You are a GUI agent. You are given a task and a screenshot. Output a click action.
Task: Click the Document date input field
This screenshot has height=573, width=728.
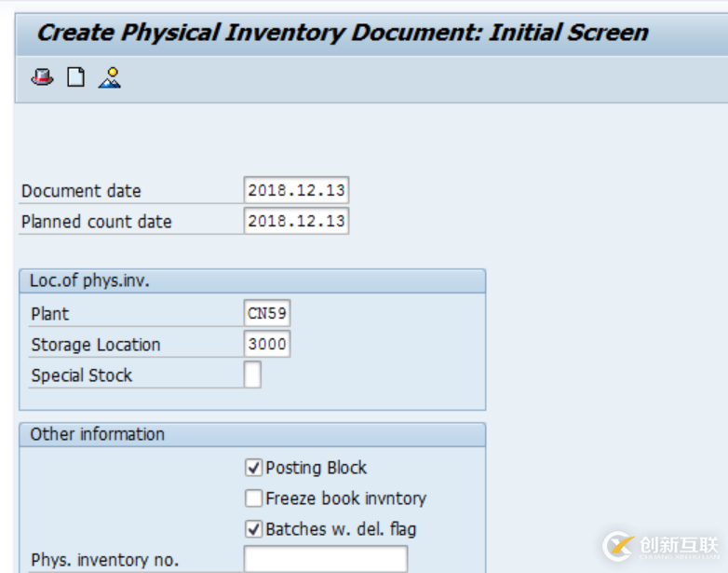pyautogui.click(x=296, y=190)
